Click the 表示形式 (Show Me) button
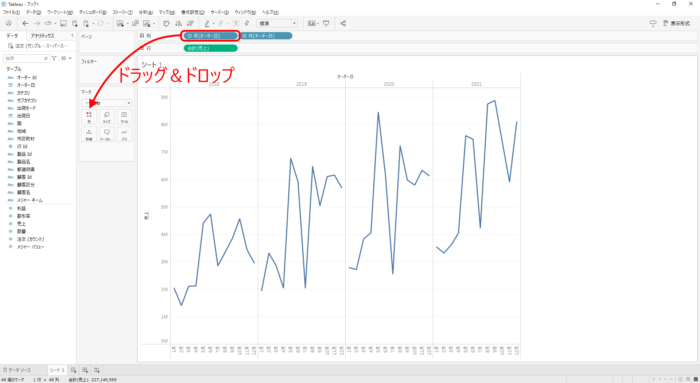Screen dimensions: 700x383 point(676,23)
